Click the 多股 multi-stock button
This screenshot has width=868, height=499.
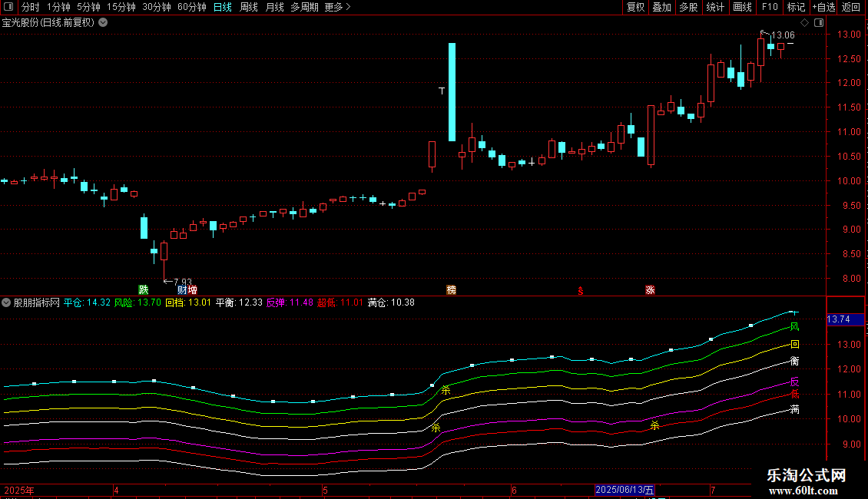(x=688, y=7)
